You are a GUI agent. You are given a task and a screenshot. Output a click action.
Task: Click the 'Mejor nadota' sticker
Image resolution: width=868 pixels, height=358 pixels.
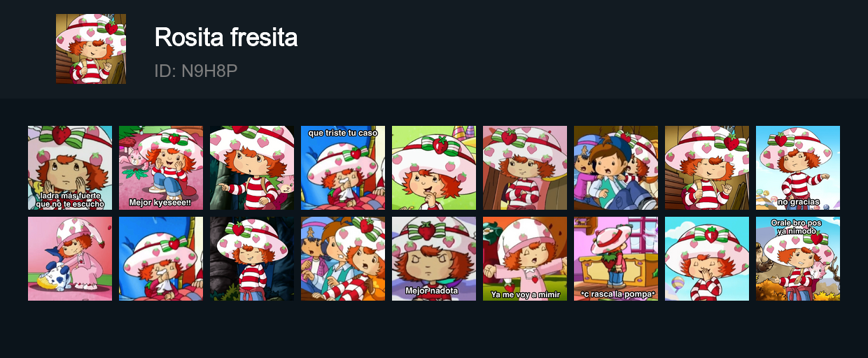coord(434,259)
